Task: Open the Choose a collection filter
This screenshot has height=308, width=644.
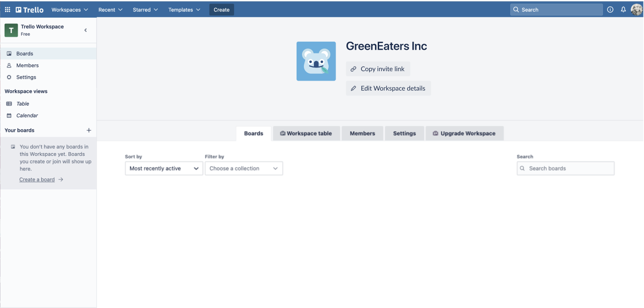Action: tap(244, 168)
